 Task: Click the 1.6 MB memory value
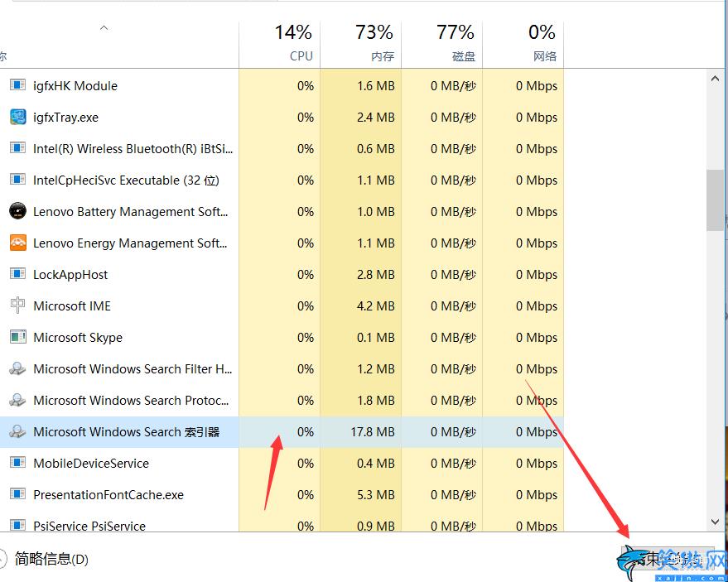[x=376, y=86]
